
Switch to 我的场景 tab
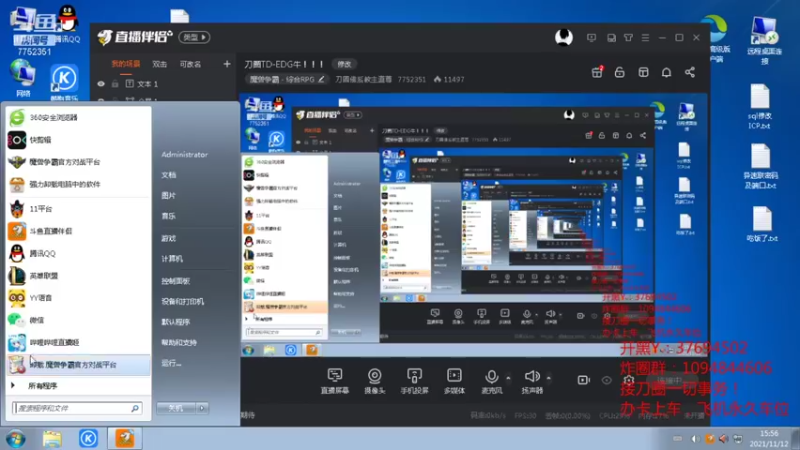pos(126,64)
